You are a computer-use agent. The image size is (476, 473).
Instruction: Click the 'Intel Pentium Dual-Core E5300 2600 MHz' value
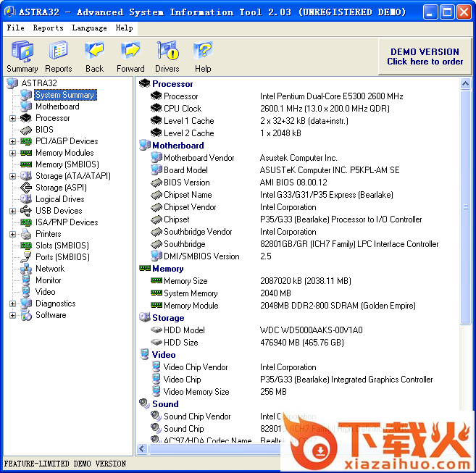[332, 96]
